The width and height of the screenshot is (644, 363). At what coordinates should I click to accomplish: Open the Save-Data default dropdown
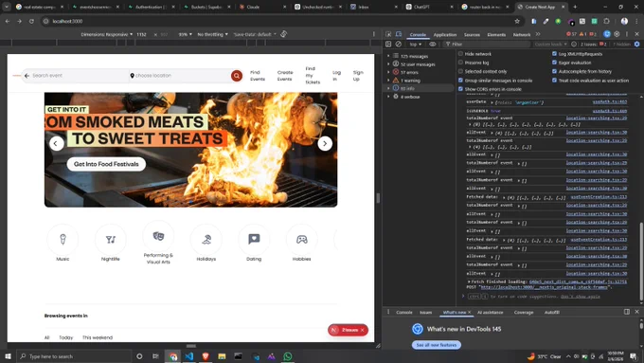(255, 34)
